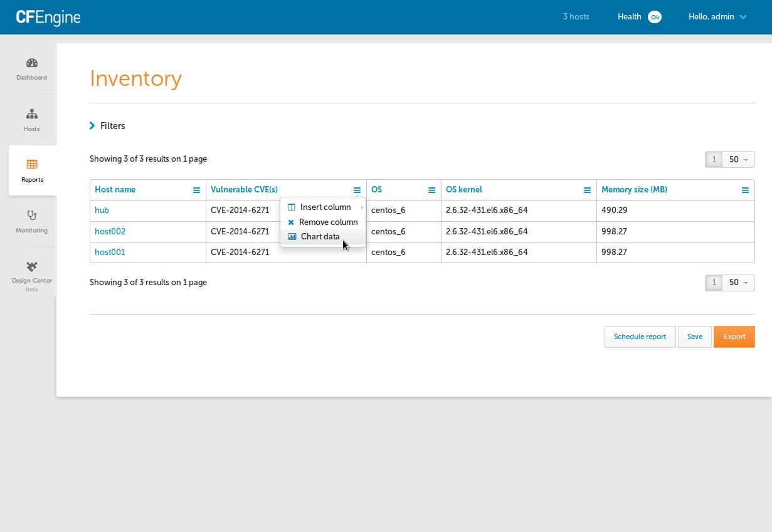772x532 pixels.
Task: Open the host002 host link
Action: coord(110,231)
